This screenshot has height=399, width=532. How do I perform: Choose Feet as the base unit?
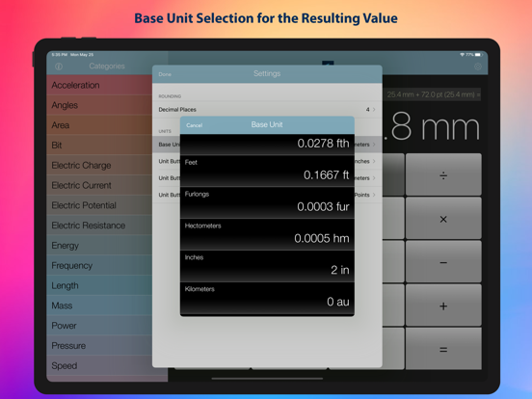[267, 171]
